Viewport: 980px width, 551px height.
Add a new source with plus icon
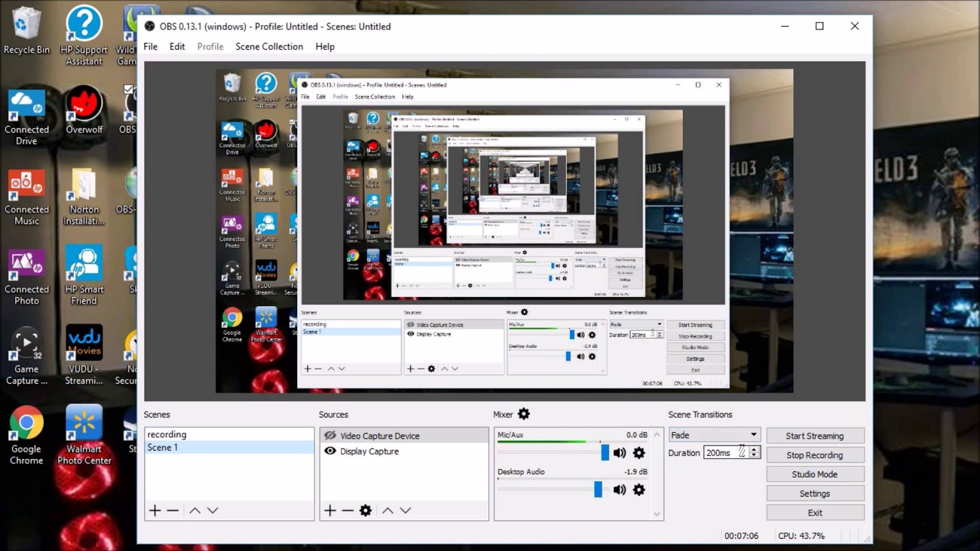pos(330,511)
